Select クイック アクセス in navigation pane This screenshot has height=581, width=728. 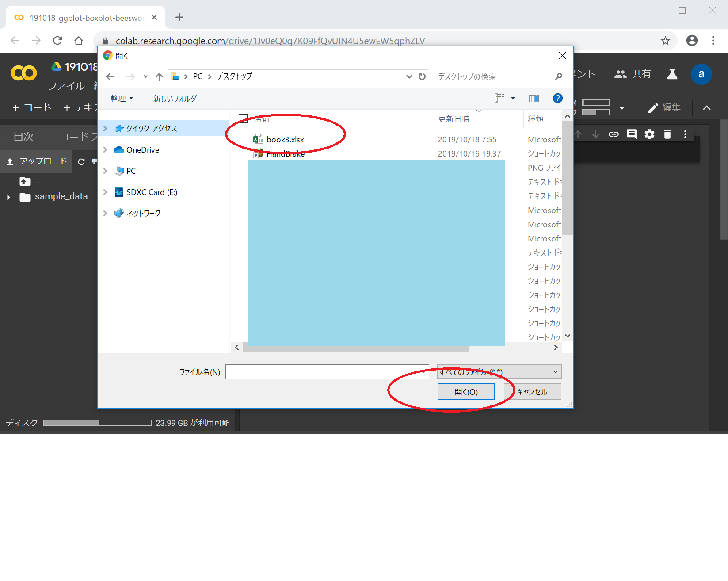coord(151,128)
